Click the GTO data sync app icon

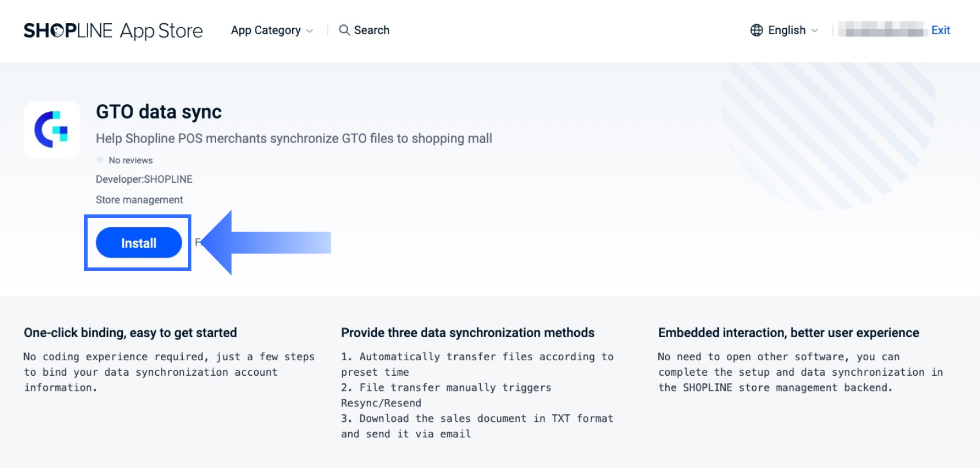point(52,129)
